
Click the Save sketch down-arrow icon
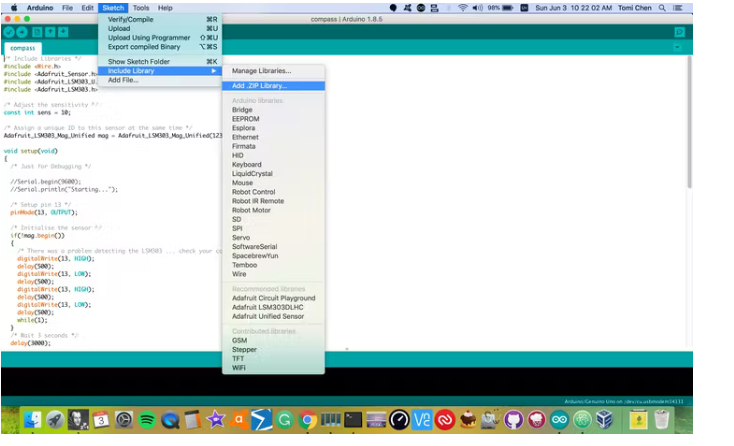(63, 32)
